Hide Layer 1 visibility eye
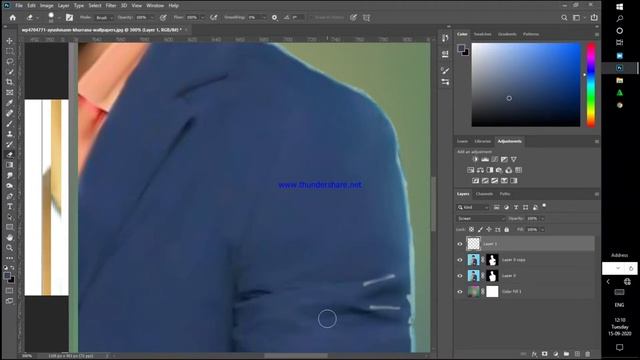 (x=460, y=244)
